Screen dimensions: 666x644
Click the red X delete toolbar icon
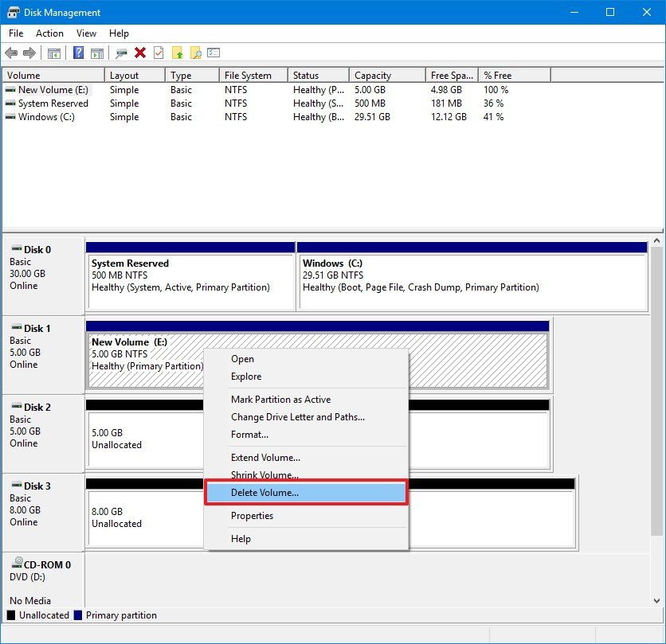(140, 53)
